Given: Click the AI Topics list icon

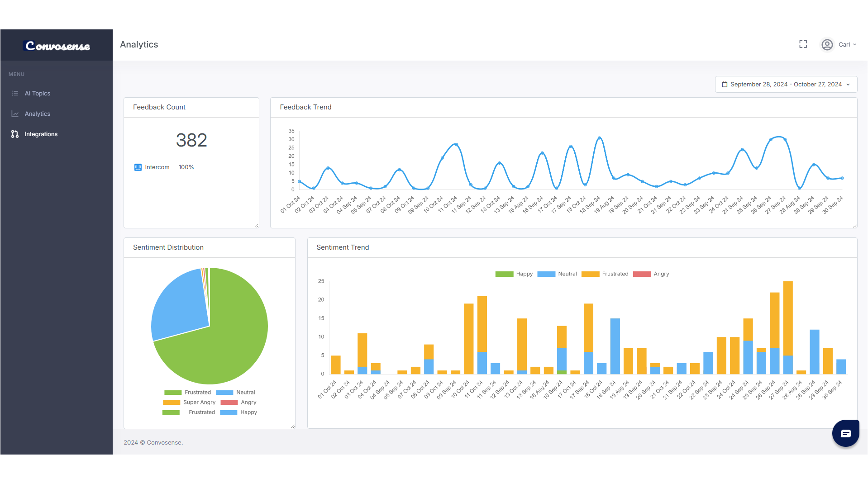Looking at the screenshot, I should [x=15, y=94].
